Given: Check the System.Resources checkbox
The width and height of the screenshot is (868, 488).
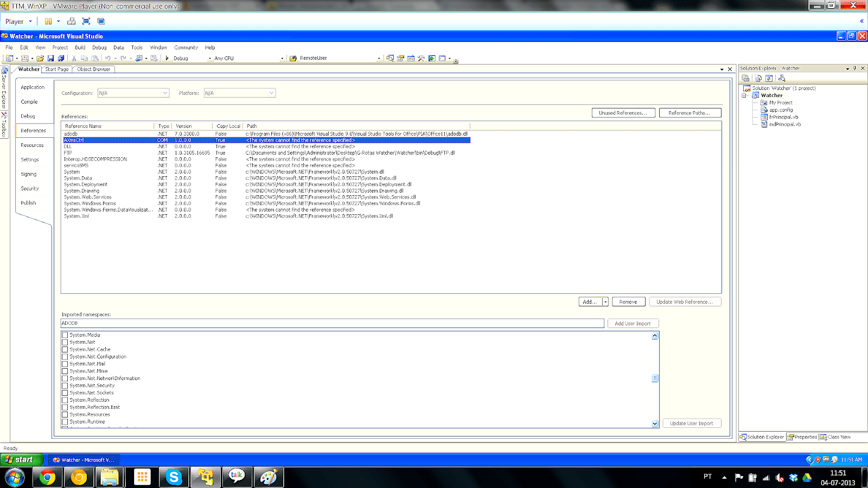Looking at the screenshot, I should (65, 414).
